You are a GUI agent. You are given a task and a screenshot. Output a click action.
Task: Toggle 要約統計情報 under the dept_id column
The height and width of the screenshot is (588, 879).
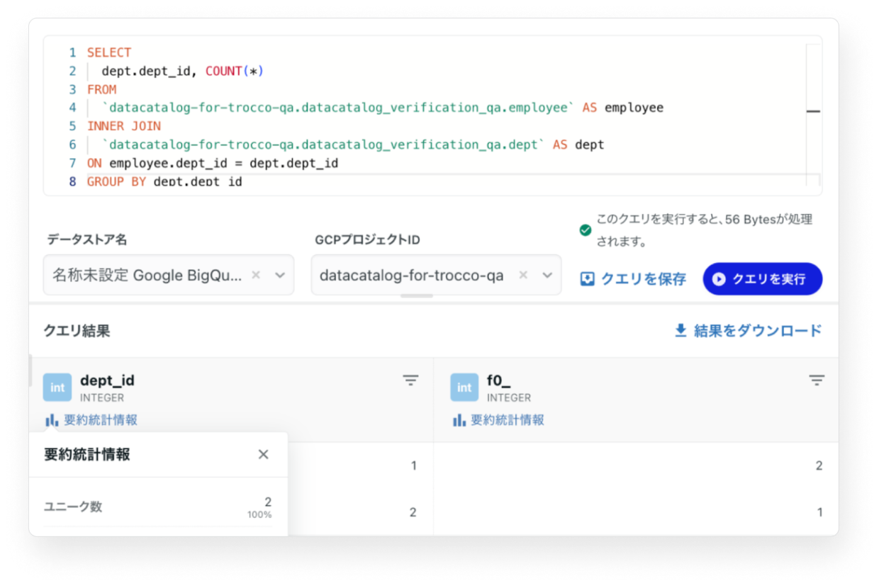(91, 420)
